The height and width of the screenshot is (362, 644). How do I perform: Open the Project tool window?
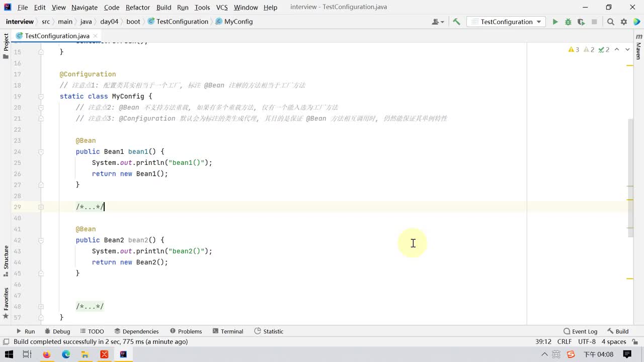click(6, 46)
